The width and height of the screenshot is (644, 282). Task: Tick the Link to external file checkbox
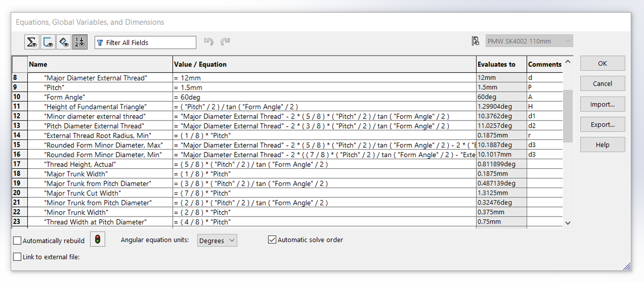coord(18,257)
